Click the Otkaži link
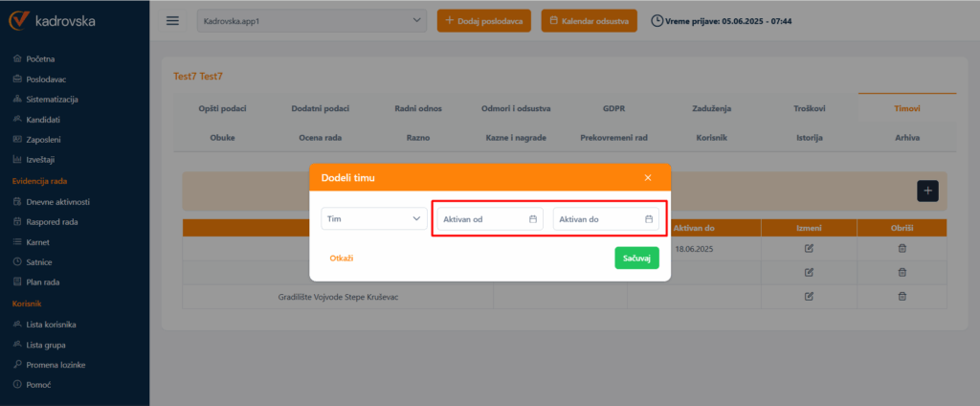The height and width of the screenshot is (406, 980). tap(342, 259)
